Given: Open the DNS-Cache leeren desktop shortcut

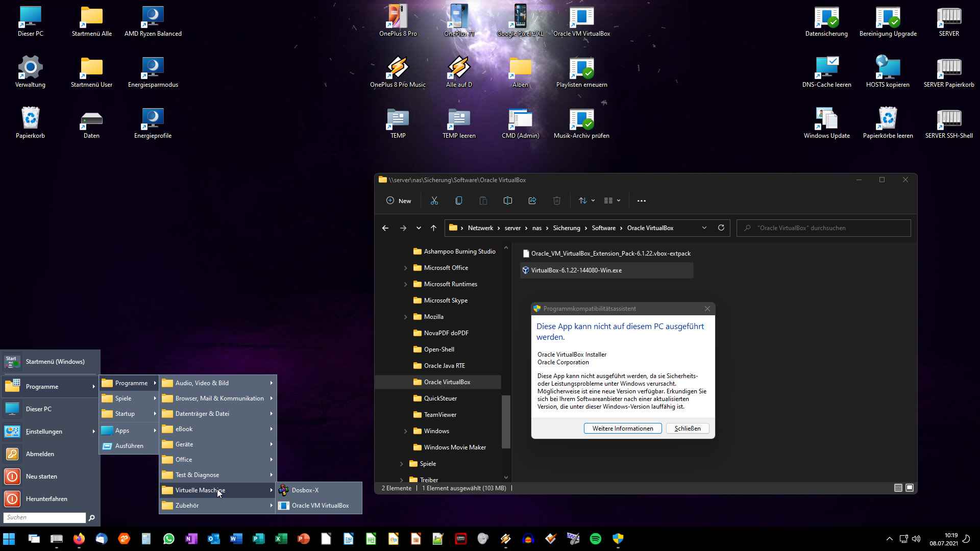Looking at the screenshot, I should [827, 71].
